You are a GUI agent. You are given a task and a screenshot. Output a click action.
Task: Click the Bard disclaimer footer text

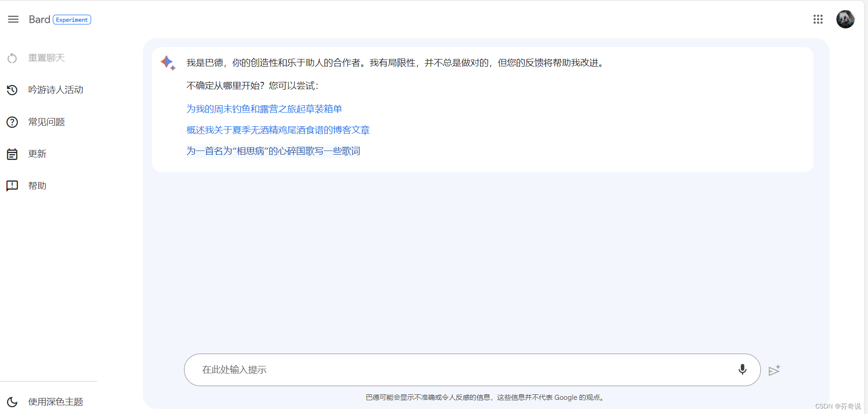pos(486,398)
